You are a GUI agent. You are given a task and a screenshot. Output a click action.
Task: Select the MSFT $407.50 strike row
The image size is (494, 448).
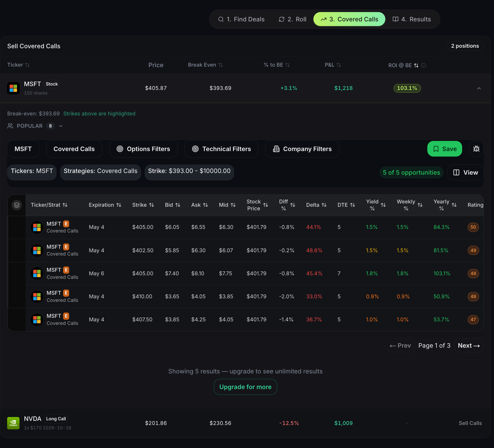tap(246, 319)
